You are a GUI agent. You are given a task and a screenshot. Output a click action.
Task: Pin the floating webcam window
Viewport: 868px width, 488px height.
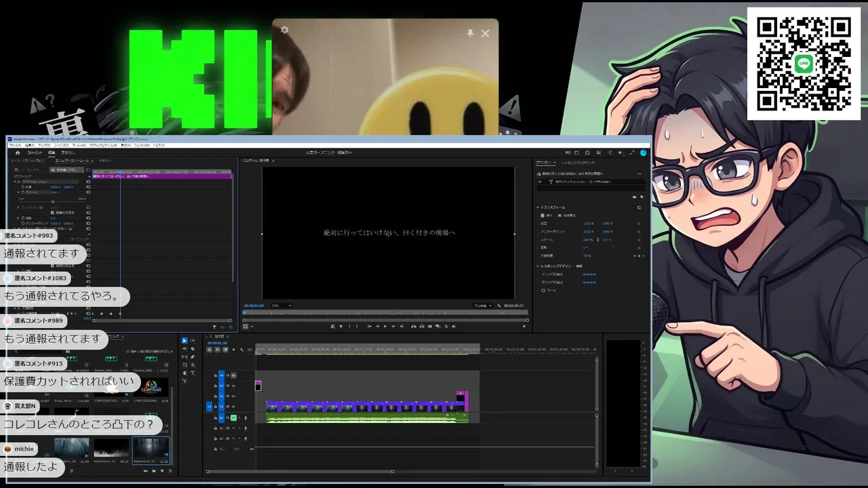pos(470,33)
